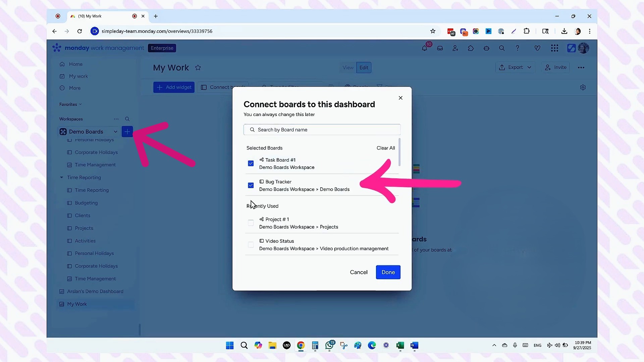
Task: Expand the Demo Boards workspace dropdown
Action: [115, 132]
